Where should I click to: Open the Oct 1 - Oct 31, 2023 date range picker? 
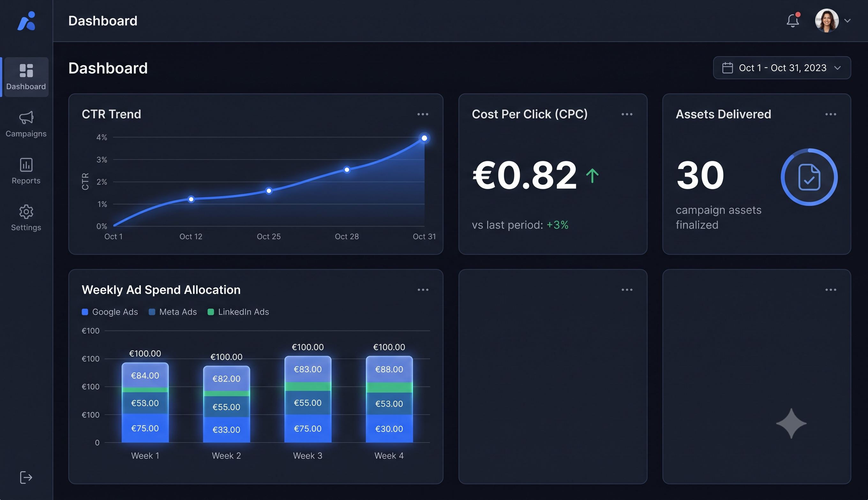pyautogui.click(x=782, y=68)
